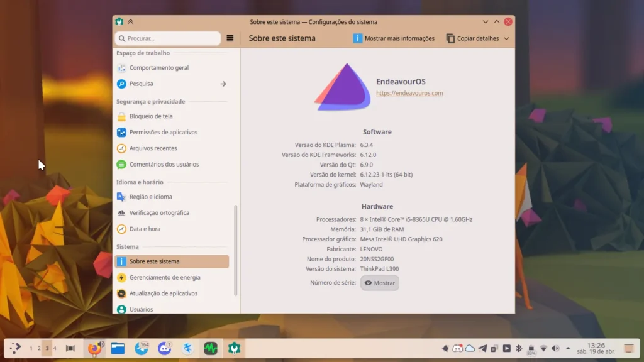The height and width of the screenshot is (362, 644).
Task: Click the Discord tray icon with red dot
Action: tap(458, 348)
